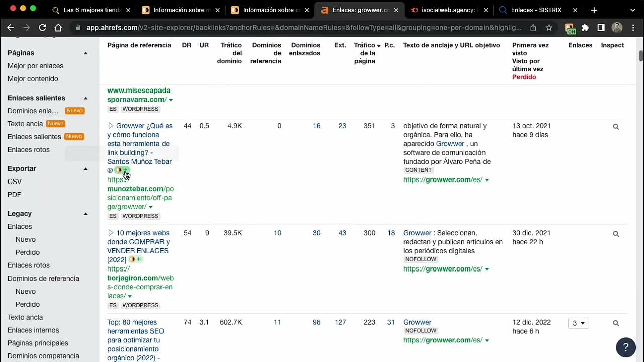Click the Dominios de referencia column header
Viewport: 644px width, 362px height.
pyautogui.click(x=267, y=53)
